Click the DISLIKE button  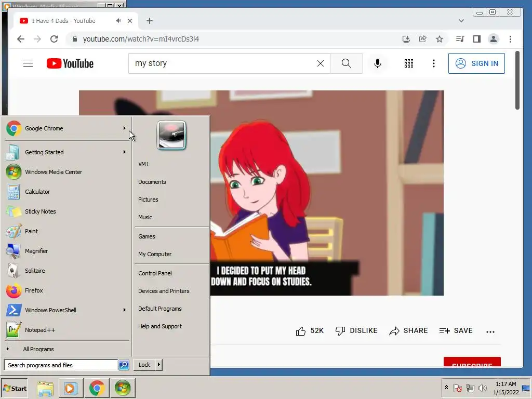356,331
